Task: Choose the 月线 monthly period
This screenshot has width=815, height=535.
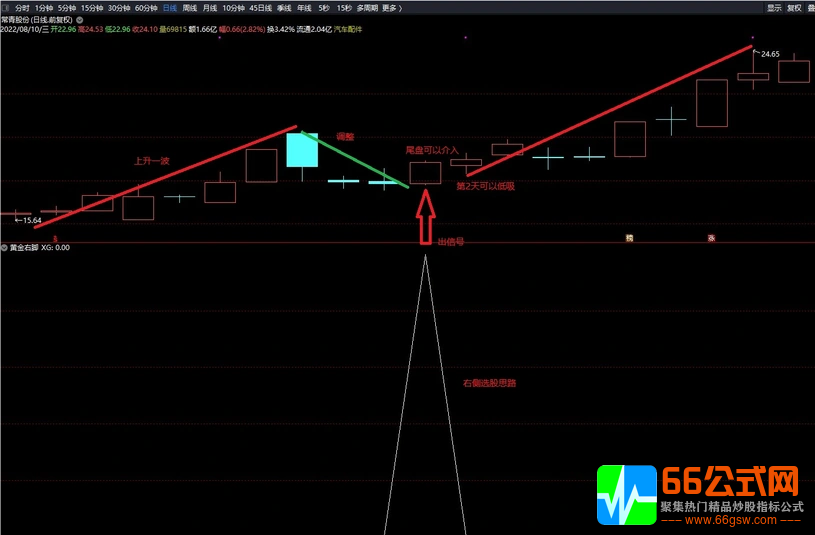Action: pyautogui.click(x=210, y=7)
